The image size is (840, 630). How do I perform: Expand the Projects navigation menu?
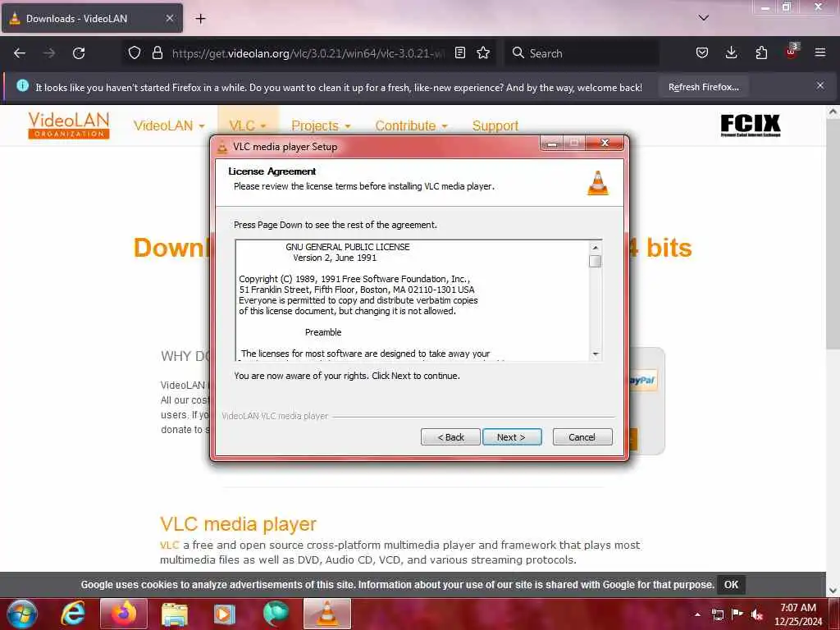click(321, 126)
